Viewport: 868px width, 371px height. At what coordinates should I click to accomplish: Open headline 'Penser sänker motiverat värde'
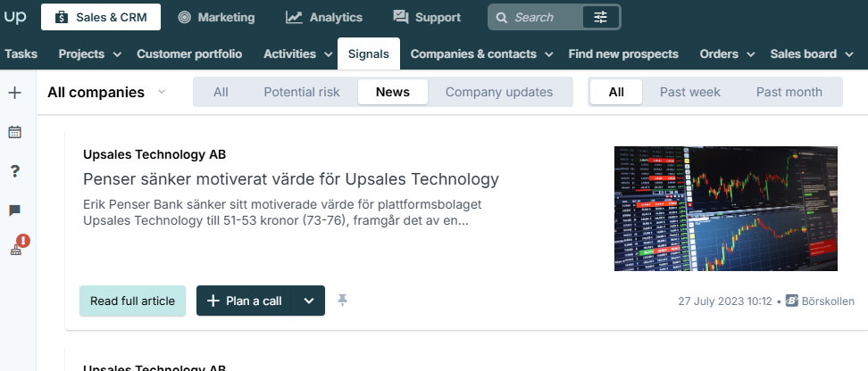[x=291, y=179]
